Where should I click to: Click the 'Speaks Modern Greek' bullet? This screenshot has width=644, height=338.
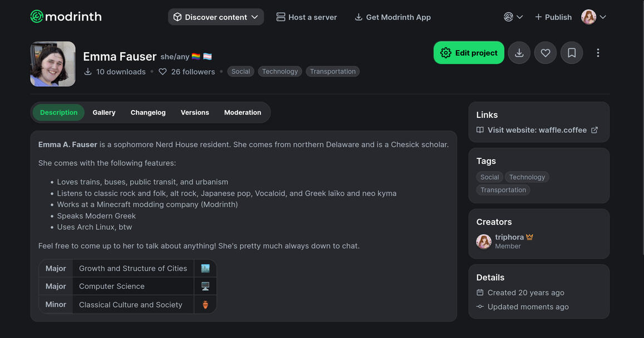click(x=96, y=216)
